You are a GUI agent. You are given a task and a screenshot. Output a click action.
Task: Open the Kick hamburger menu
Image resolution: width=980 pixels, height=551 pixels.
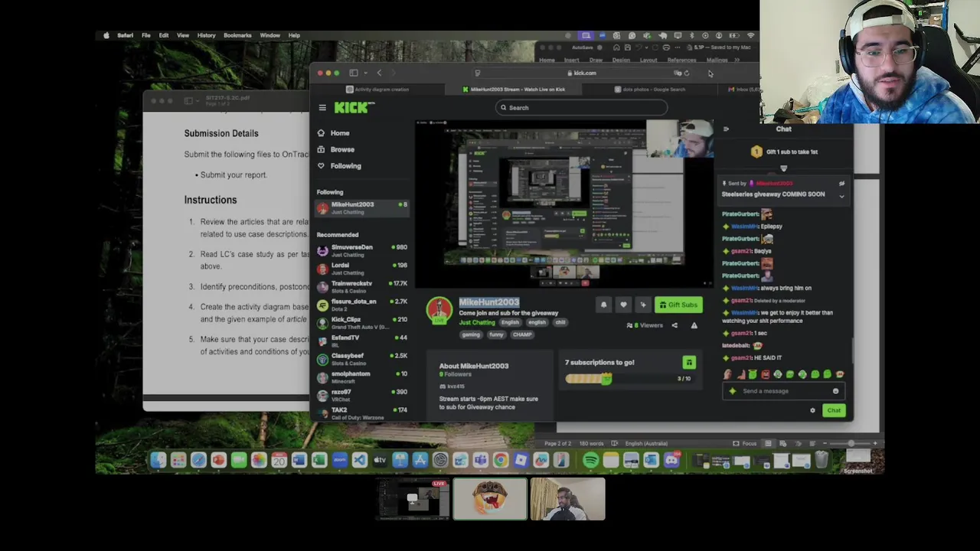pyautogui.click(x=322, y=108)
